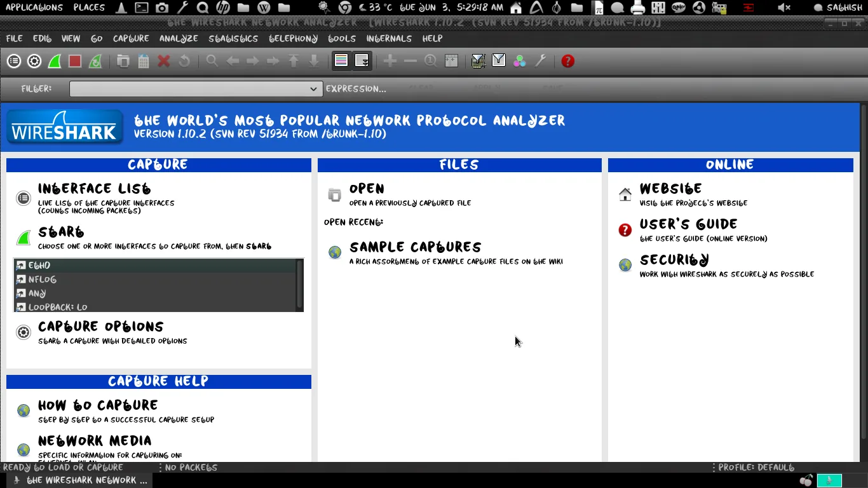Image resolution: width=868 pixels, height=488 pixels.
Task: Open the View menu
Action: point(71,39)
